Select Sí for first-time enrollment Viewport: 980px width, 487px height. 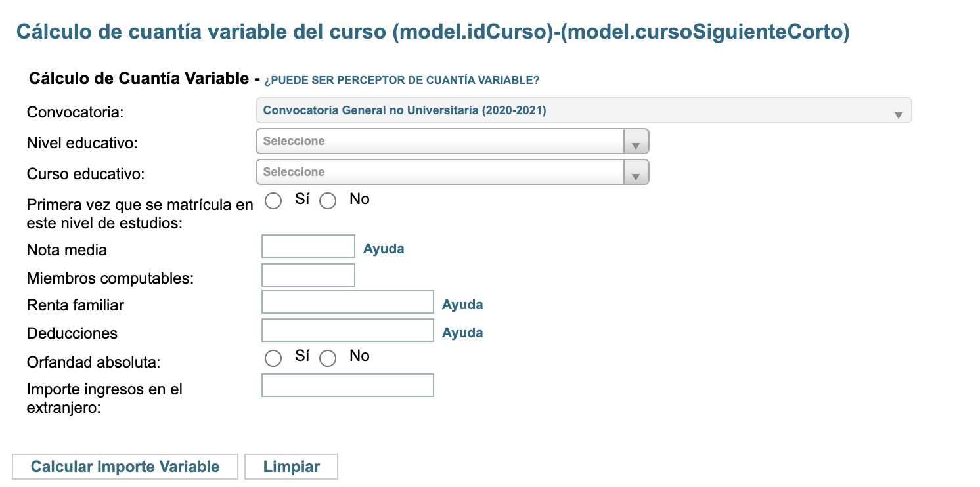(273, 201)
